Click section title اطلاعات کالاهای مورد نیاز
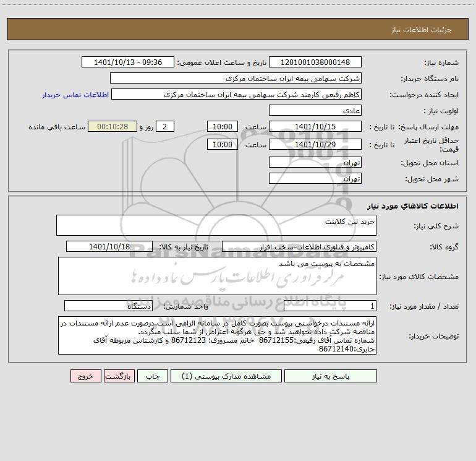The height and width of the screenshot is (461, 476). tap(413, 206)
